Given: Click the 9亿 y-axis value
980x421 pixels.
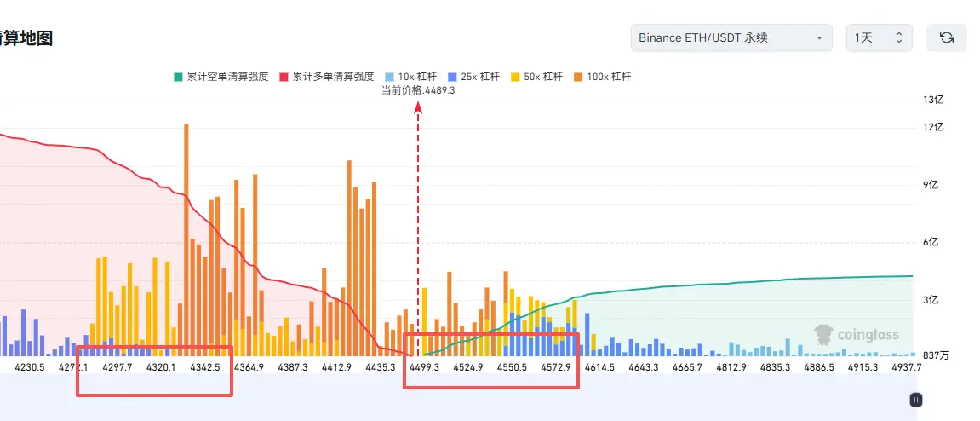Looking at the screenshot, I should (x=931, y=185).
